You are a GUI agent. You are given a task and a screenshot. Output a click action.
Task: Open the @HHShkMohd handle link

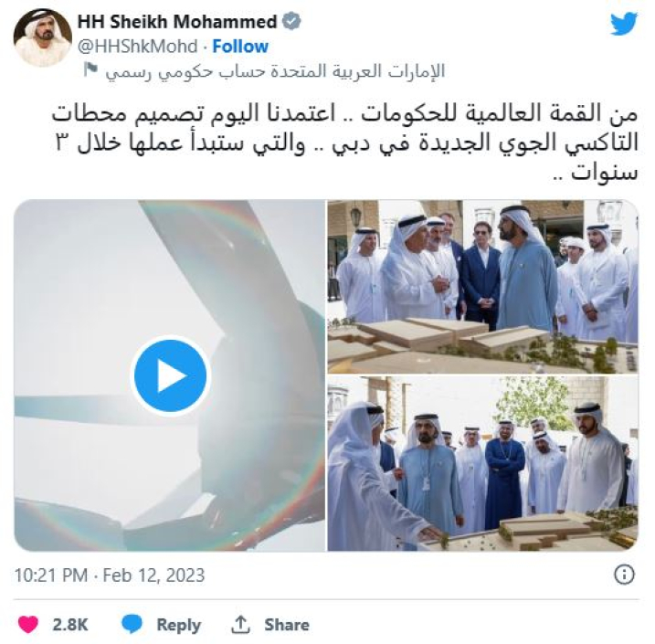pyautogui.click(x=138, y=47)
